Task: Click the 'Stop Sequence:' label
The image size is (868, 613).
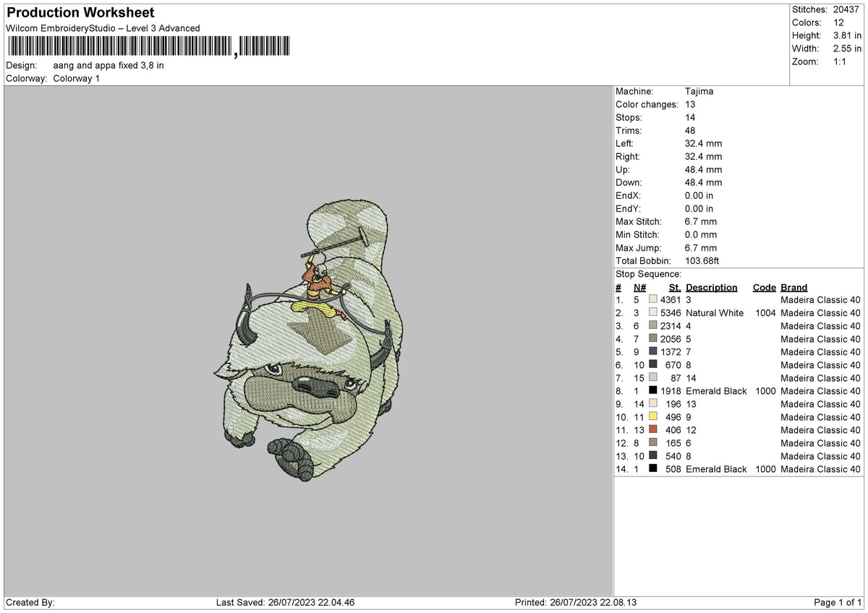Action: pos(648,275)
